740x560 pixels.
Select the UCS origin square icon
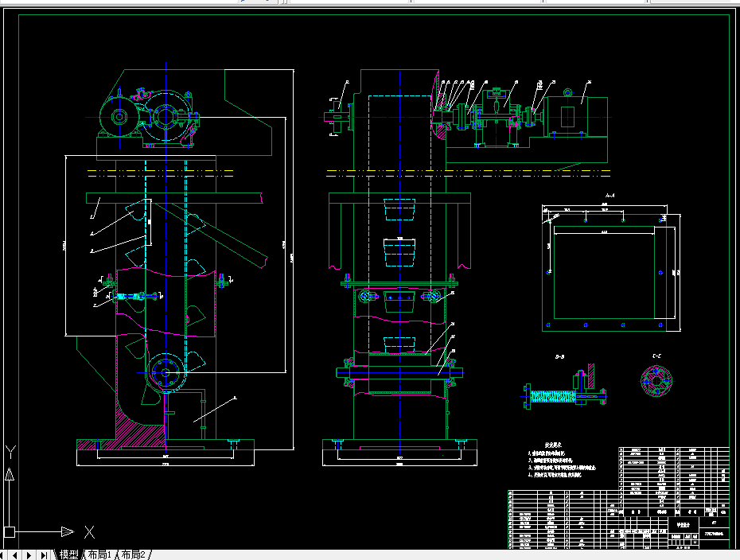[x=9, y=531]
